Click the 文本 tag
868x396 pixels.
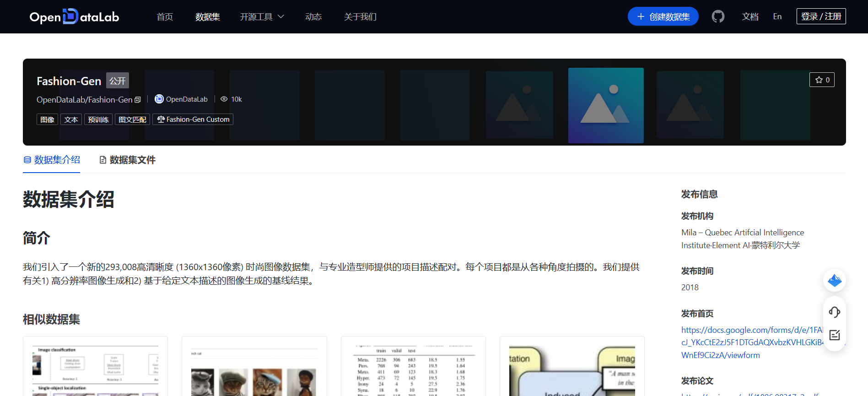click(71, 119)
